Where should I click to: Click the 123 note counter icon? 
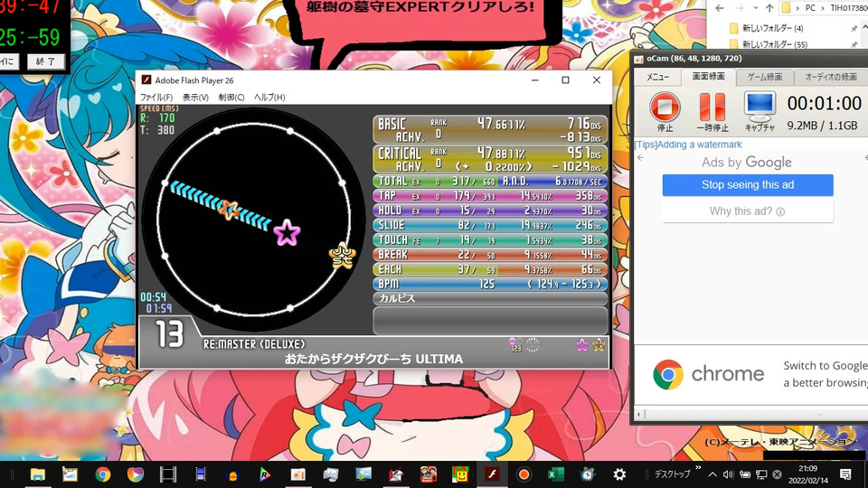tap(515, 345)
